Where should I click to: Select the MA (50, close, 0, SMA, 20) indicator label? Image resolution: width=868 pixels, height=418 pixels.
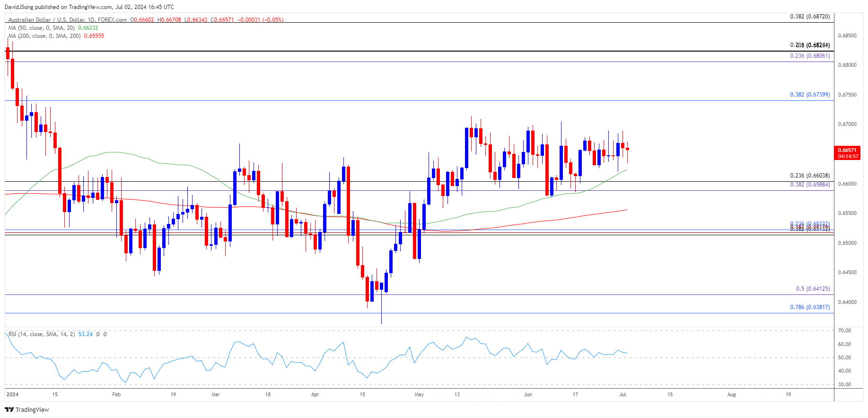click(x=42, y=28)
